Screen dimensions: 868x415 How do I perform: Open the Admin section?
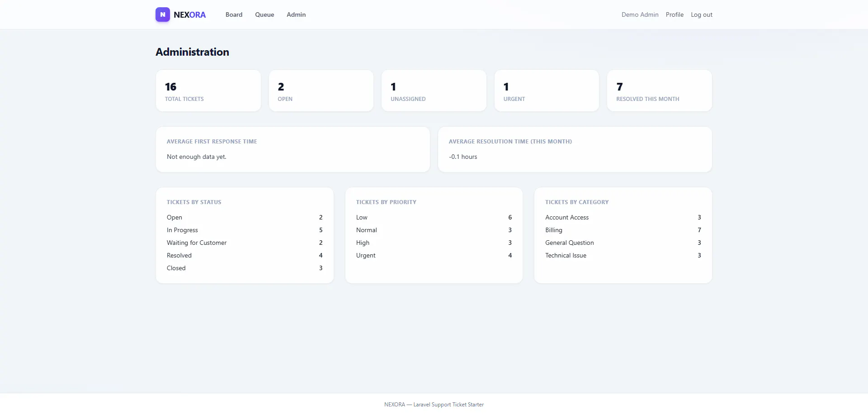[296, 14]
